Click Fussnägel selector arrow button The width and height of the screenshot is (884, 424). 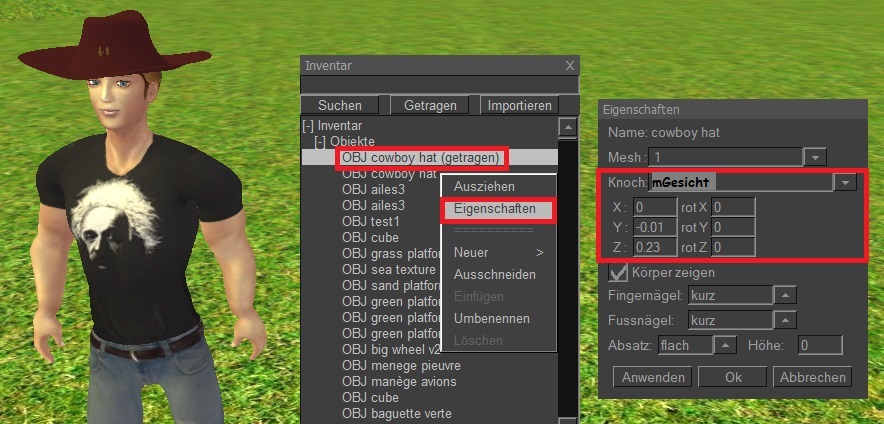point(785,321)
